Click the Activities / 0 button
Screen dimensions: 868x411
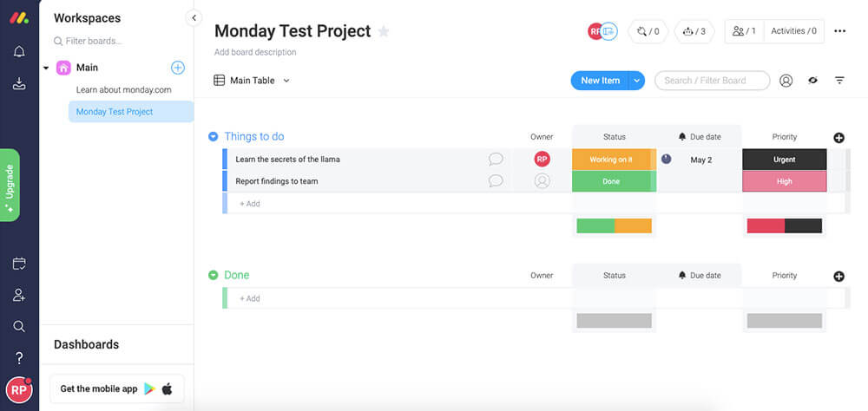(794, 31)
